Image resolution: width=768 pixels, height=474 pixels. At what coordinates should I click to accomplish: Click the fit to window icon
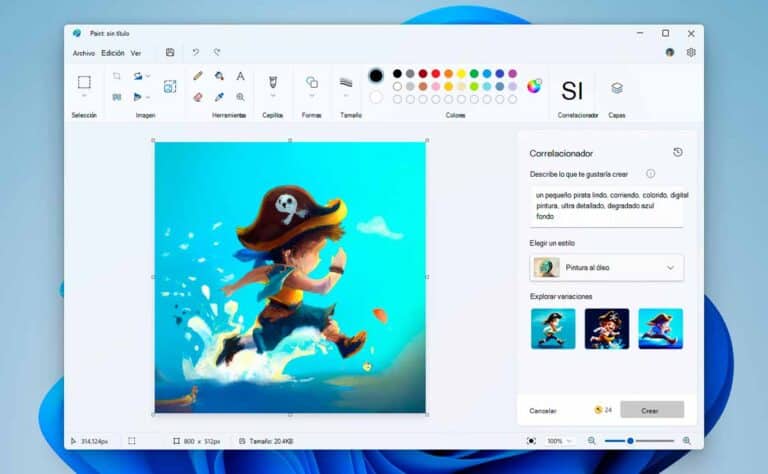point(531,441)
